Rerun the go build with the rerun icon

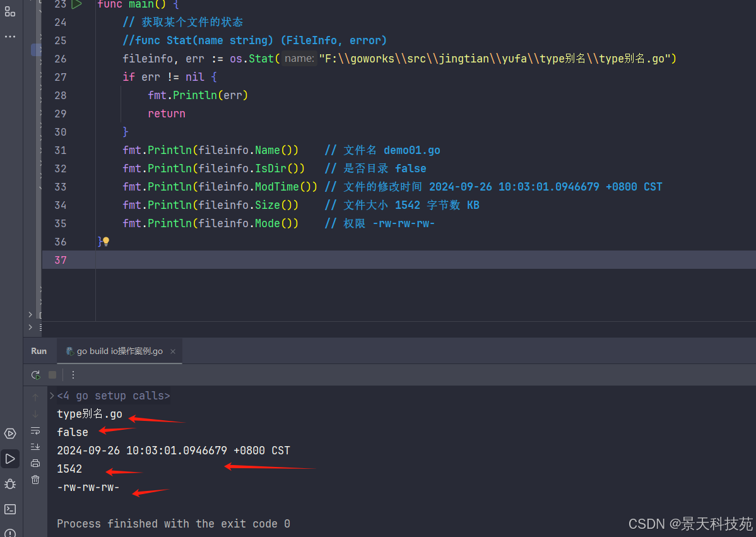[x=36, y=375]
